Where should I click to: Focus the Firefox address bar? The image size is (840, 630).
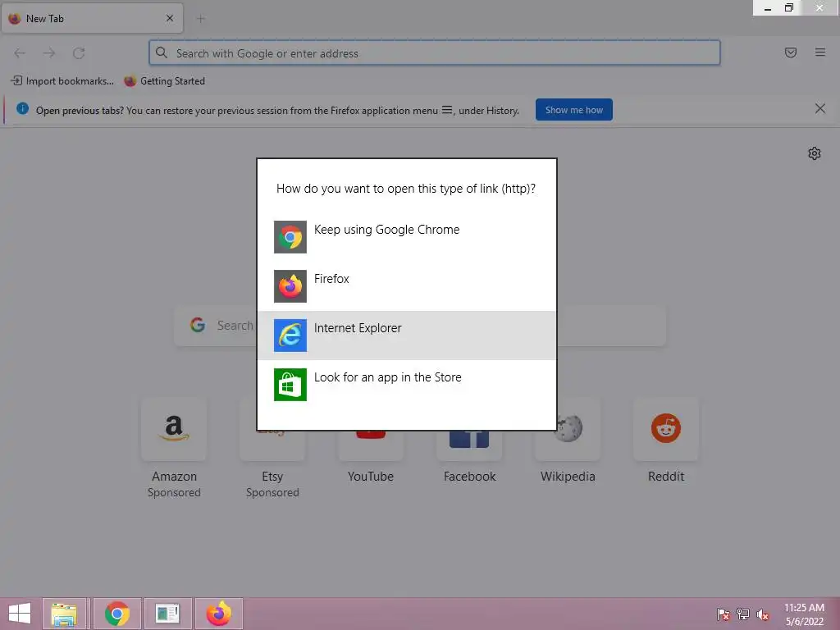click(435, 53)
